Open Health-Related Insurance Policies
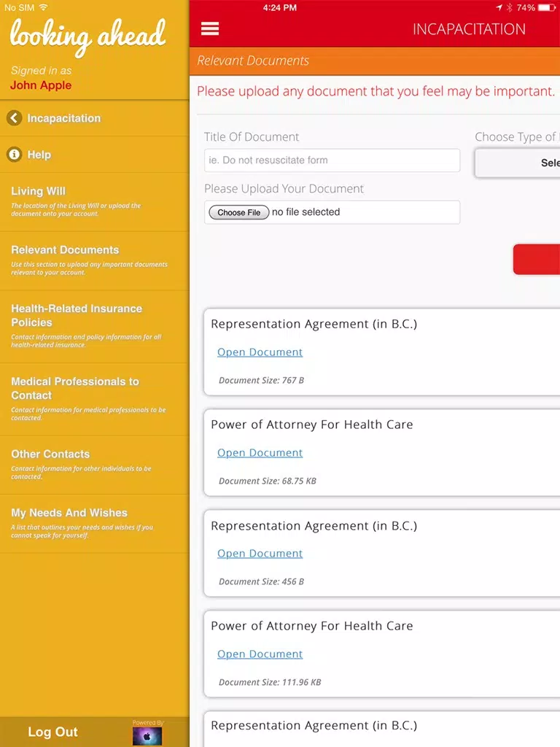The height and width of the screenshot is (747, 560). click(95, 326)
